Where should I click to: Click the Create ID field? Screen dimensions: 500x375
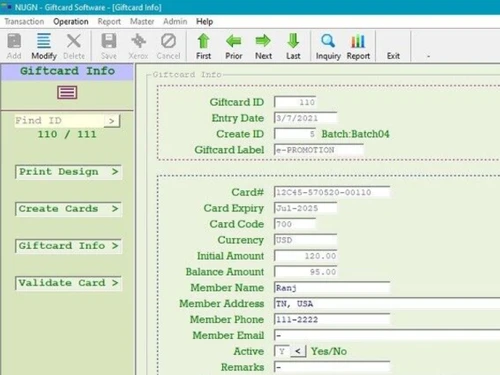tap(295, 134)
